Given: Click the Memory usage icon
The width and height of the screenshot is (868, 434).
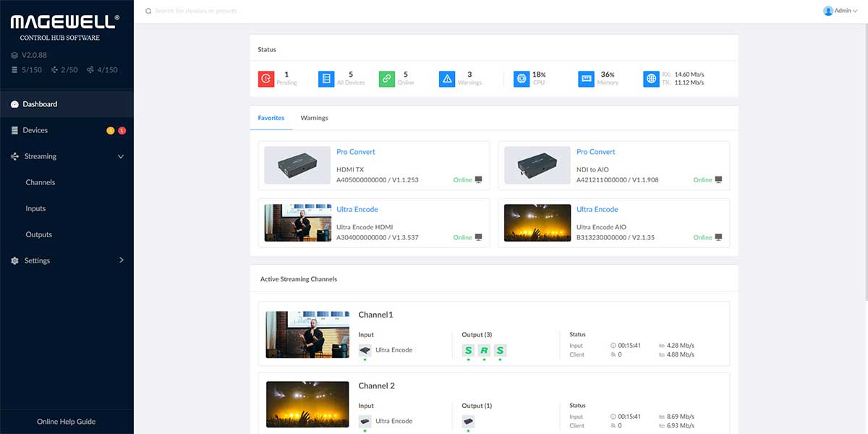Looking at the screenshot, I should tap(586, 78).
